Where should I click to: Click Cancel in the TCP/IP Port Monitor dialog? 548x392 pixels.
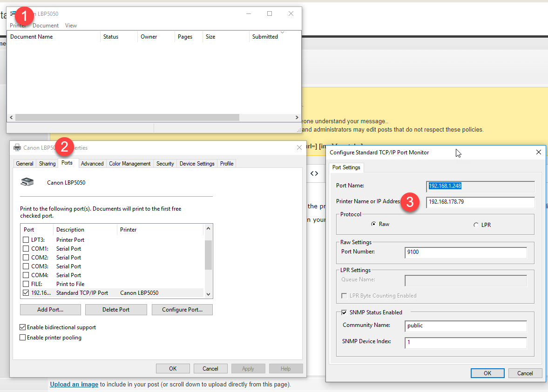pos(525,373)
